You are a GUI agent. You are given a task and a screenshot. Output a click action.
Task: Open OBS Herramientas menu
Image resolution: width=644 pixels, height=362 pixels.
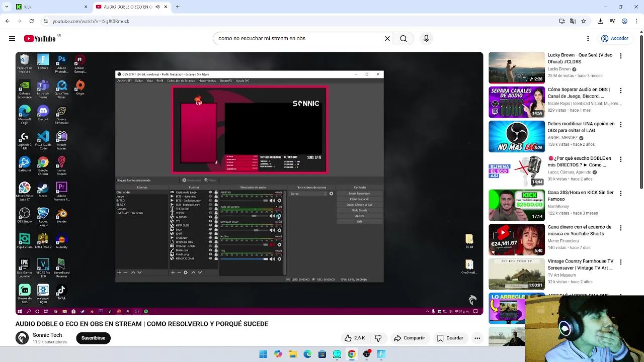pyautogui.click(x=207, y=80)
